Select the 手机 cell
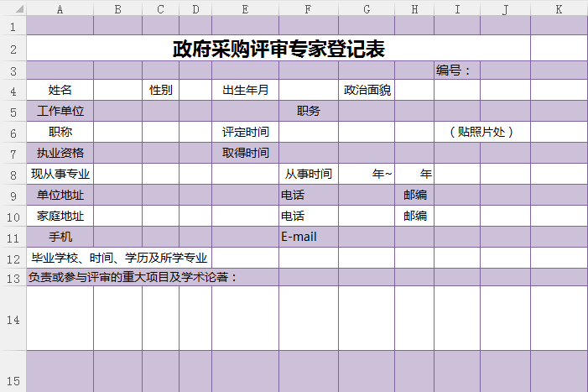588x392 pixels. (x=60, y=237)
